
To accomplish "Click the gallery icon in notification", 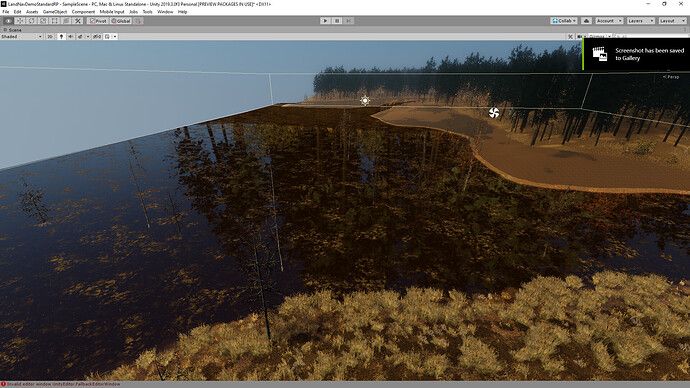I will point(600,54).
